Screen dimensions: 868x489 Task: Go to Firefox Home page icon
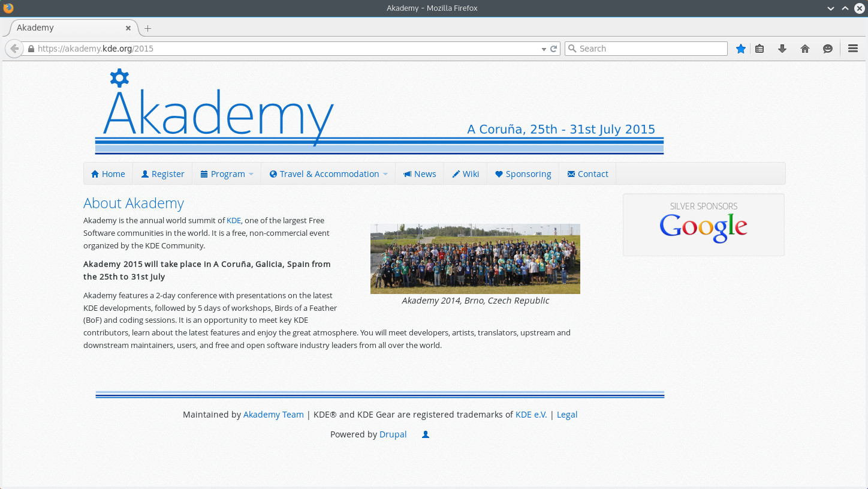click(805, 49)
